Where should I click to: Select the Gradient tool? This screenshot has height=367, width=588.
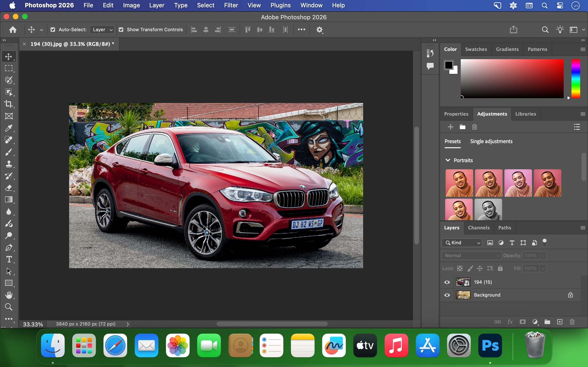9,200
